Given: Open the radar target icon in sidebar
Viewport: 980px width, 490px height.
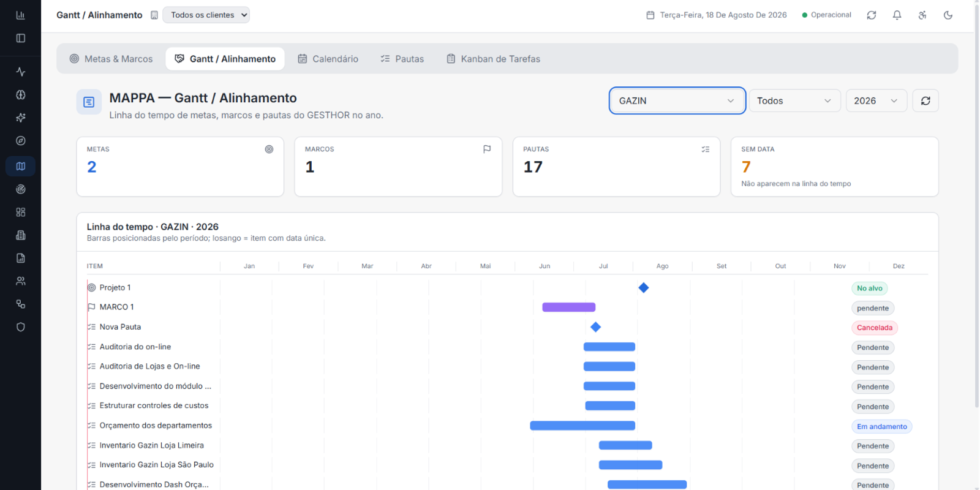Looking at the screenshot, I should click(20, 189).
